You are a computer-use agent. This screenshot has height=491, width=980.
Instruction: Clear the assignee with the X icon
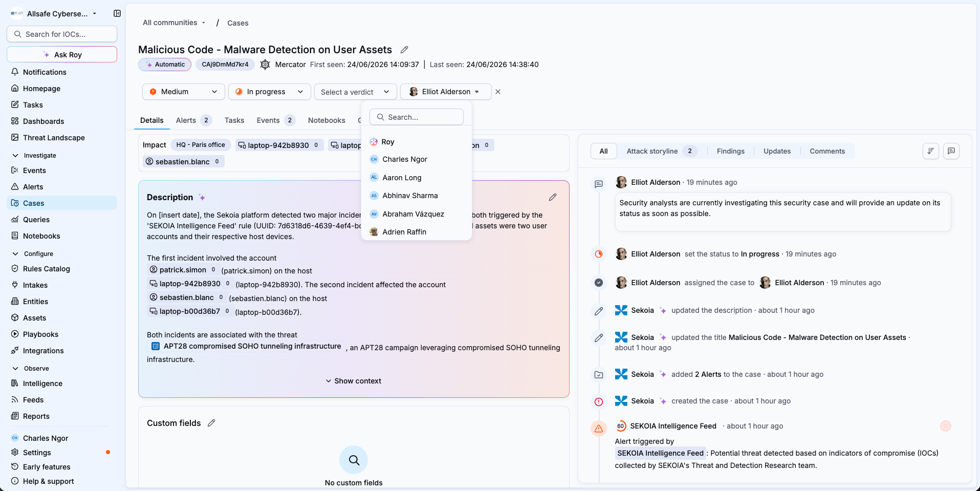tap(498, 92)
